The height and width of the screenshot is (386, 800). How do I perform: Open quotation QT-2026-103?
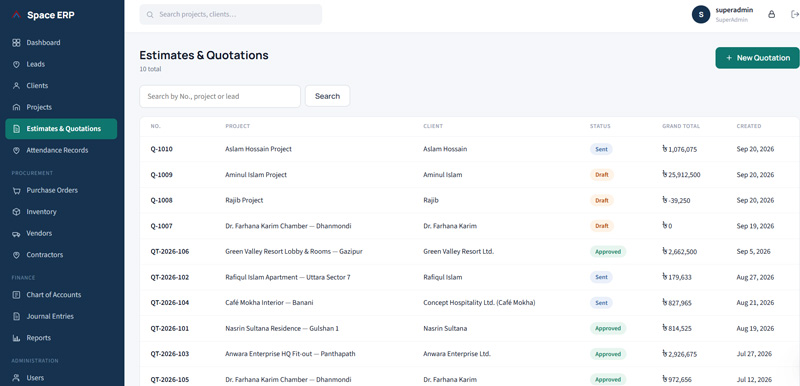pyautogui.click(x=169, y=354)
